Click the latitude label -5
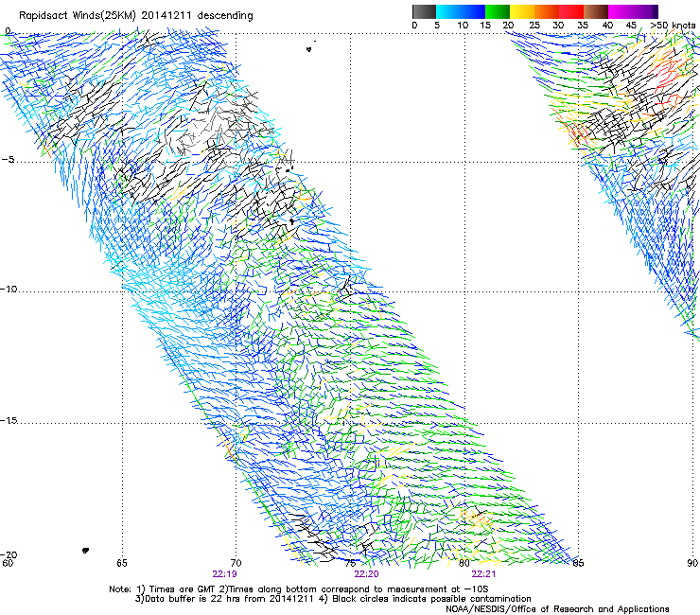 coord(8,160)
